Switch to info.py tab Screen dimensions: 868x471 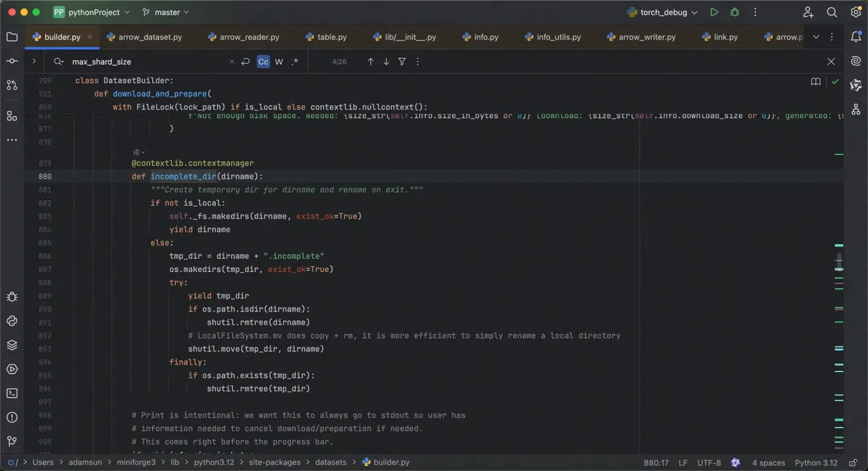(480, 37)
